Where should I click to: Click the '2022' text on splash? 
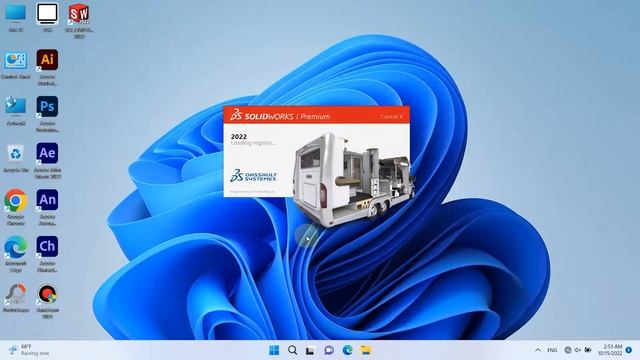239,137
